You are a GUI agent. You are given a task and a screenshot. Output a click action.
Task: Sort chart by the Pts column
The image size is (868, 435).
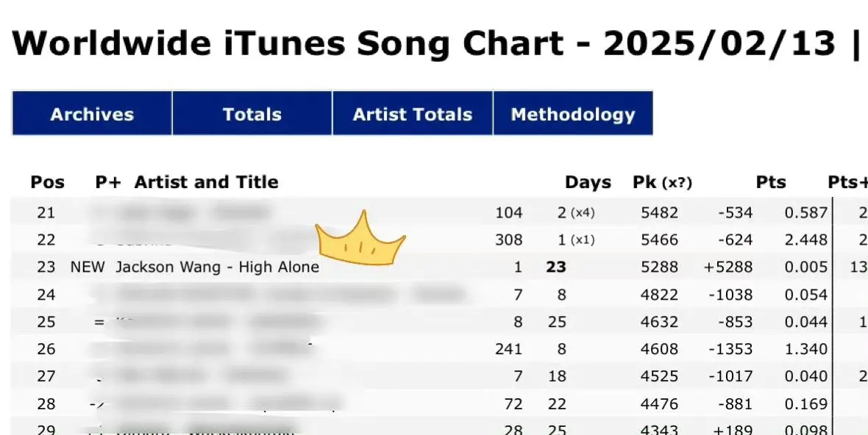click(771, 182)
